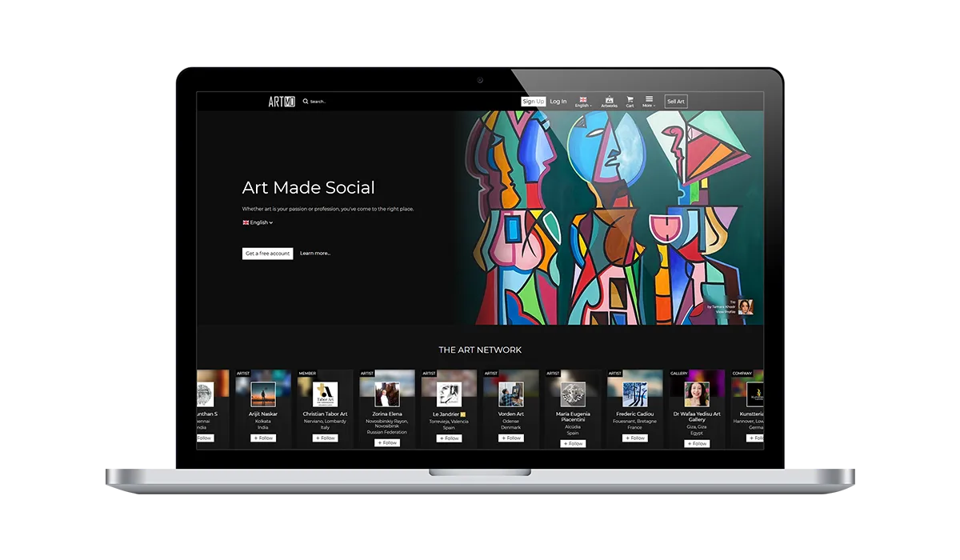Follow the Learn more link
Image resolution: width=960 pixels, height=560 pixels.
click(314, 254)
